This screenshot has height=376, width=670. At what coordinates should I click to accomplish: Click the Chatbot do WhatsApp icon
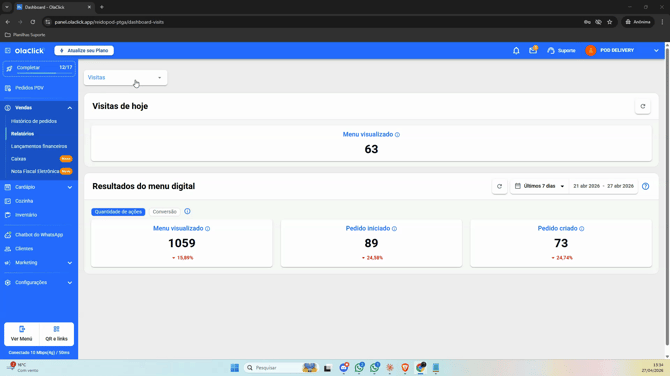point(8,235)
